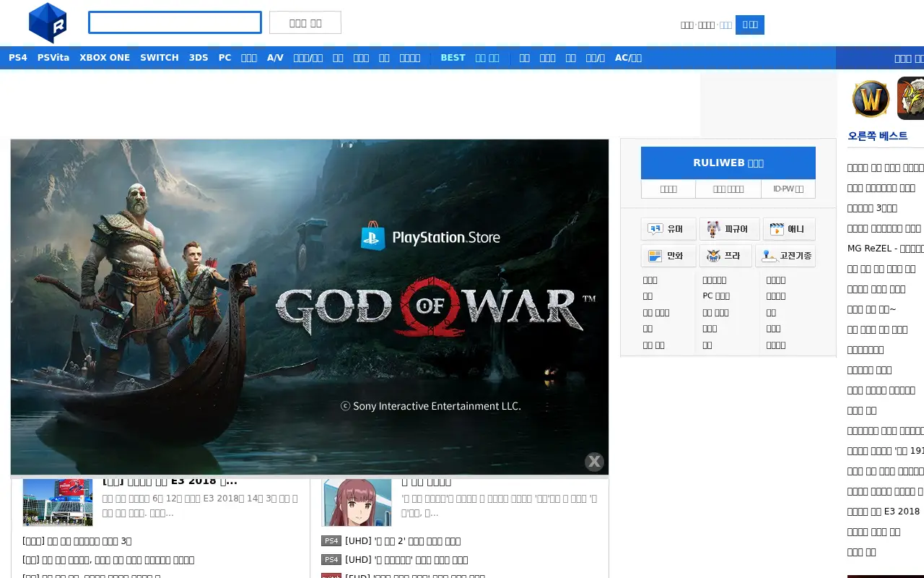Screen dimensions: 924x578
Task: Open the AC/ menu item
Action: (x=628, y=58)
